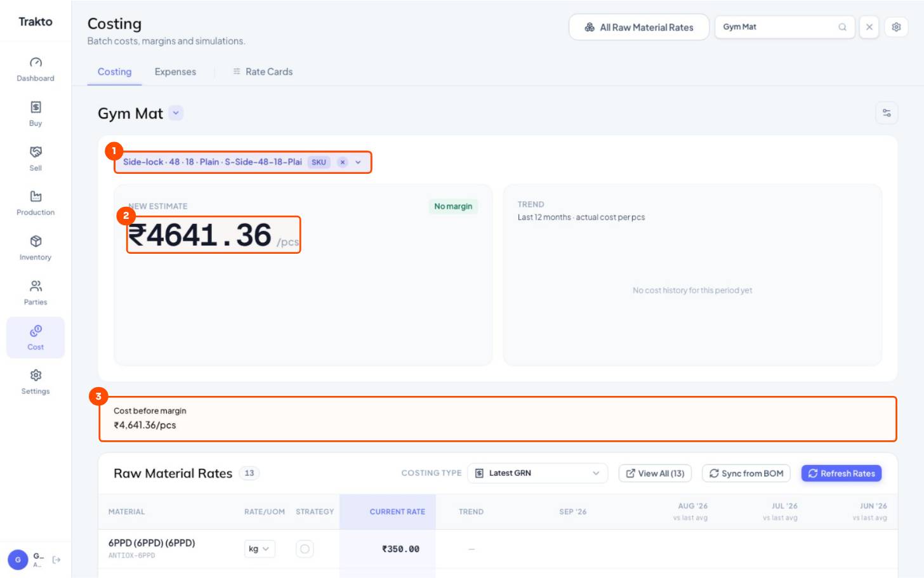Viewport: 924px width, 578px height.
Task: Click the 6PPD (6PPD) (6PPD) material name
Action: tap(152, 543)
